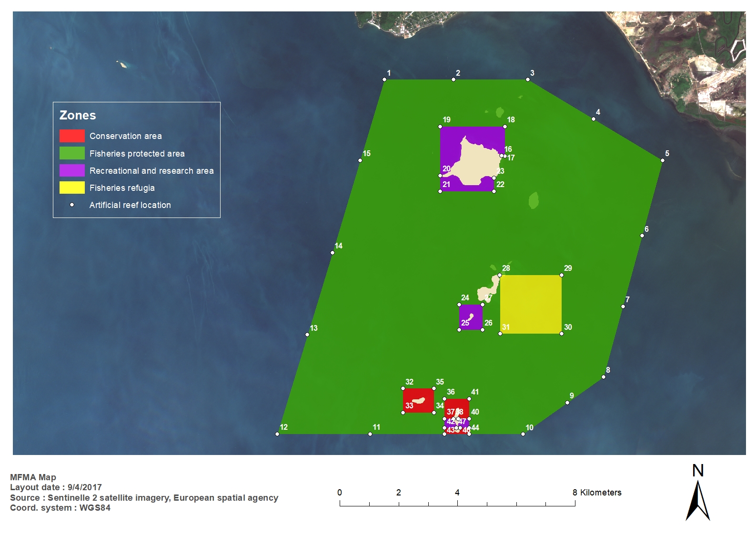This screenshot has height=534, width=756.
Task: Click reef point marker 10
Action: (523, 434)
